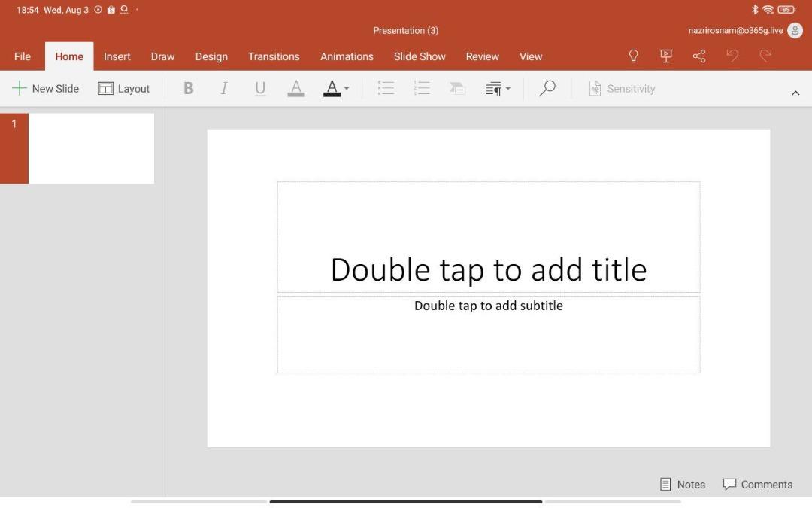Apply numbered list formatting
This screenshot has width=812, height=508.
[x=422, y=89]
